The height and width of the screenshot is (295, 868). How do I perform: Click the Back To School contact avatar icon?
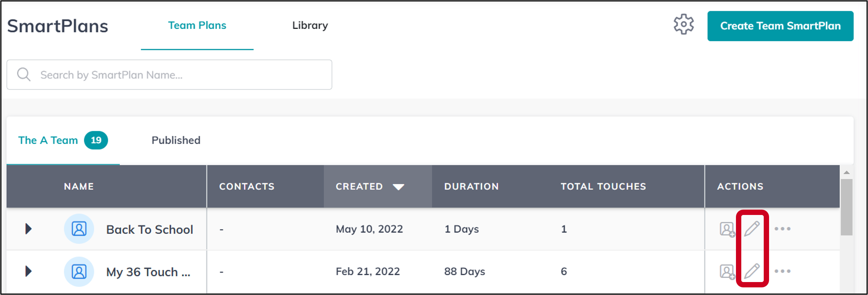(79, 229)
